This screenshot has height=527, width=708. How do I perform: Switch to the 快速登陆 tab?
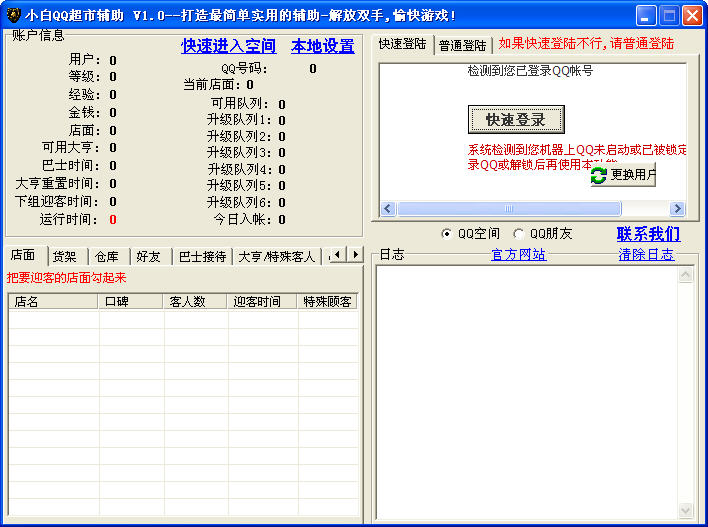tap(402, 44)
